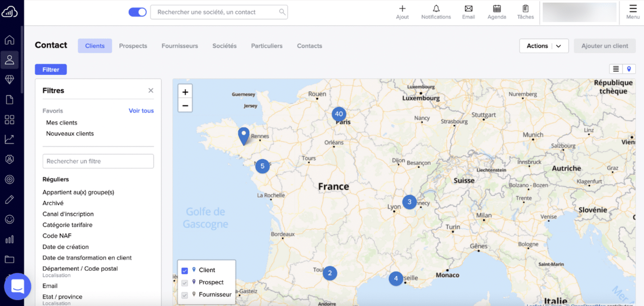Open the Tâches clipboard icon

tap(525, 9)
